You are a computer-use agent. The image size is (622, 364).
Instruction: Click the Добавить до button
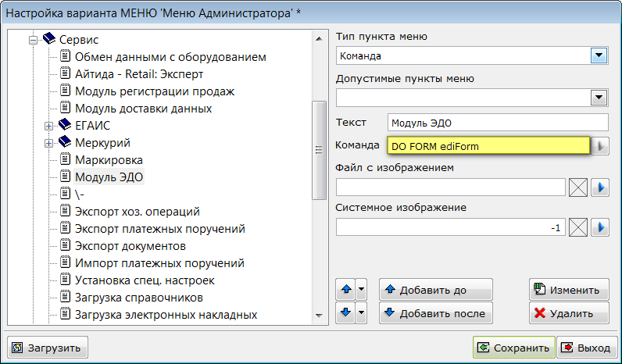(x=435, y=290)
